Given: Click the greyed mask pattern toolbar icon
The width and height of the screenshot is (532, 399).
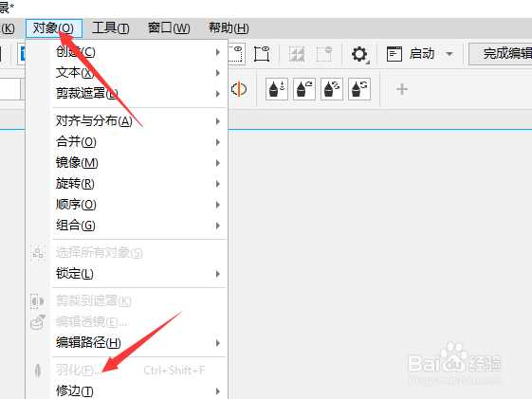Looking at the screenshot, I should (297, 54).
